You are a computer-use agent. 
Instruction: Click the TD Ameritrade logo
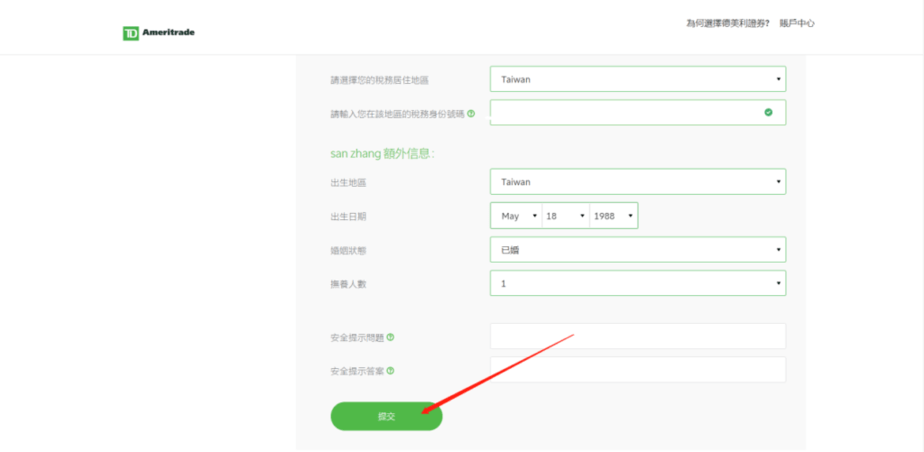(x=159, y=33)
